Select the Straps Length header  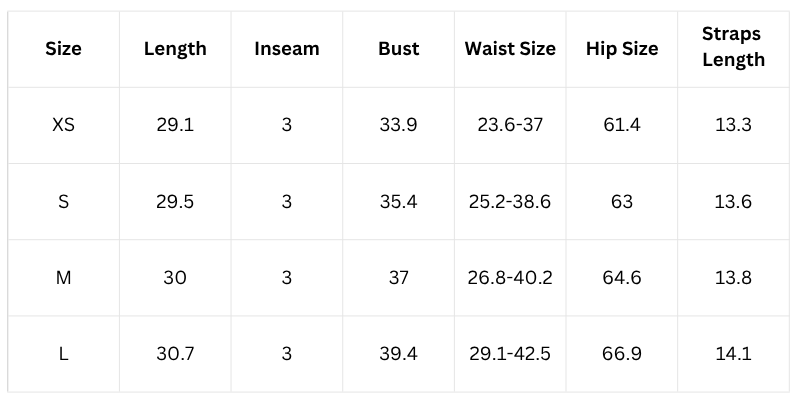[x=733, y=47]
